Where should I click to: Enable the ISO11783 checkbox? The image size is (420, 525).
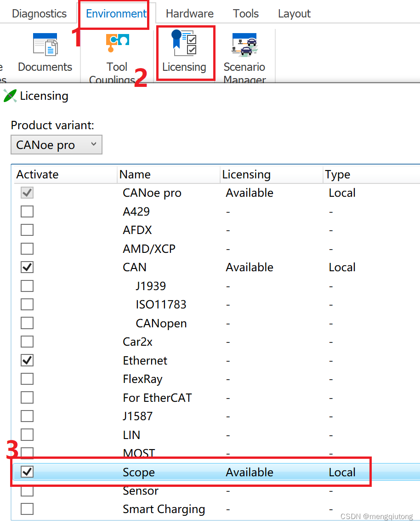click(27, 304)
